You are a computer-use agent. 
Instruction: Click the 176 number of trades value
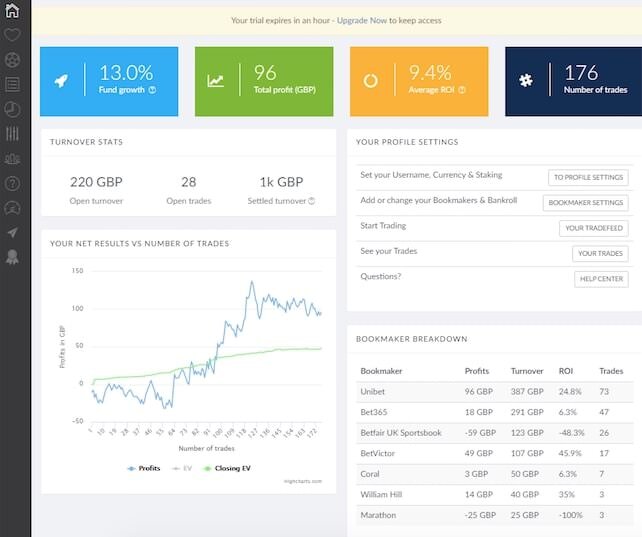pos(581,73)
